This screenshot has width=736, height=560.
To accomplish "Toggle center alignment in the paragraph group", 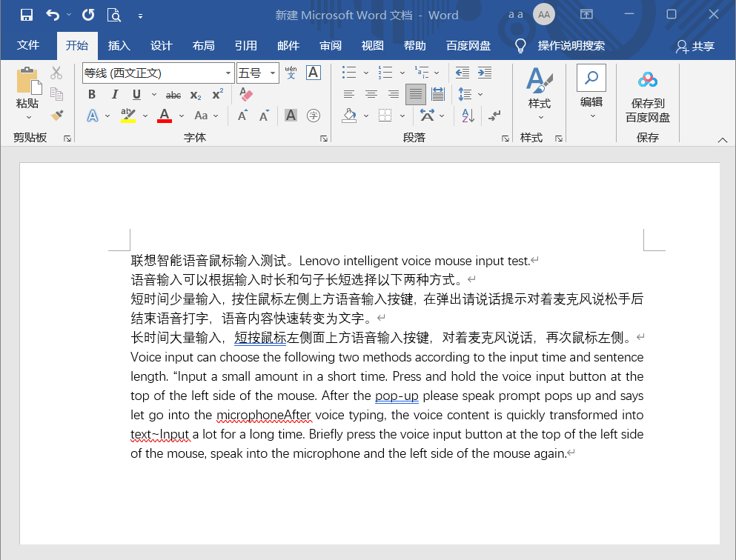I will tap(371, 94).
